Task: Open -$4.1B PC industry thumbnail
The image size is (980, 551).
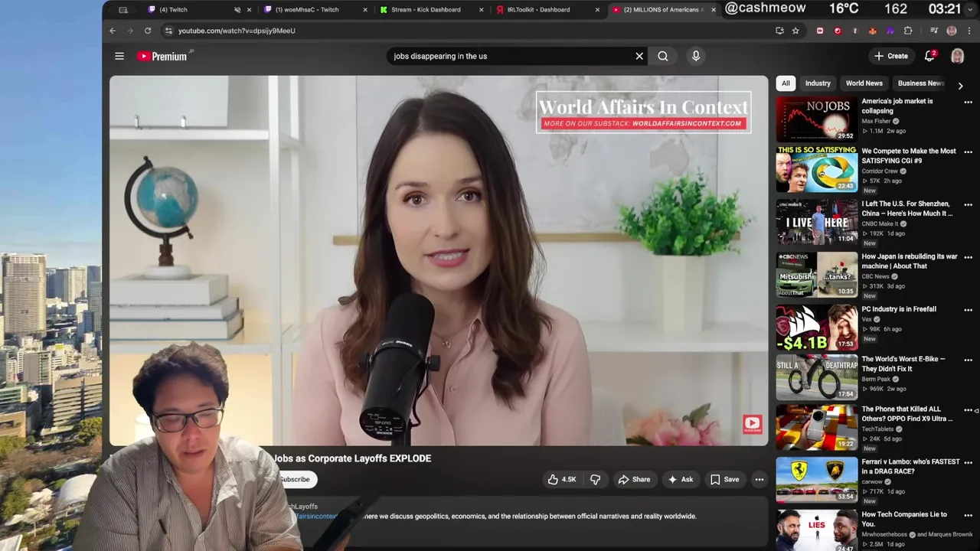Action: tap(817, 328)
